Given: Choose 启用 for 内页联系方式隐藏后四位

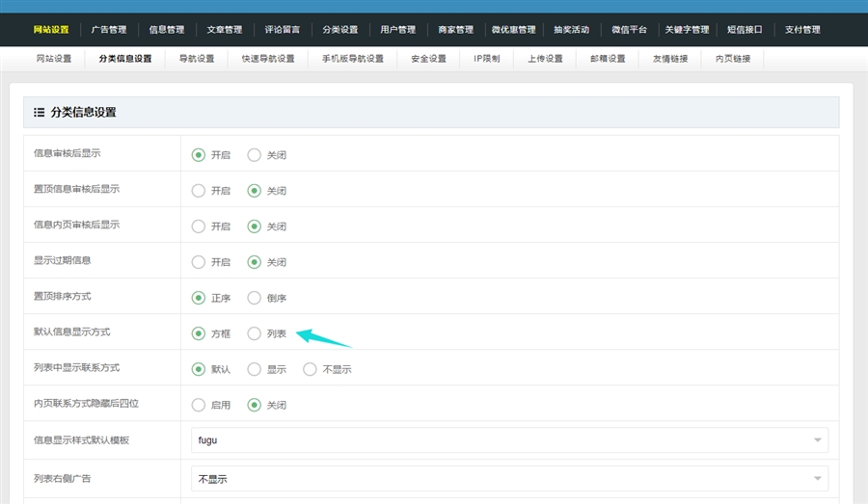Looking at the screenshot, I should click(199, 405).
